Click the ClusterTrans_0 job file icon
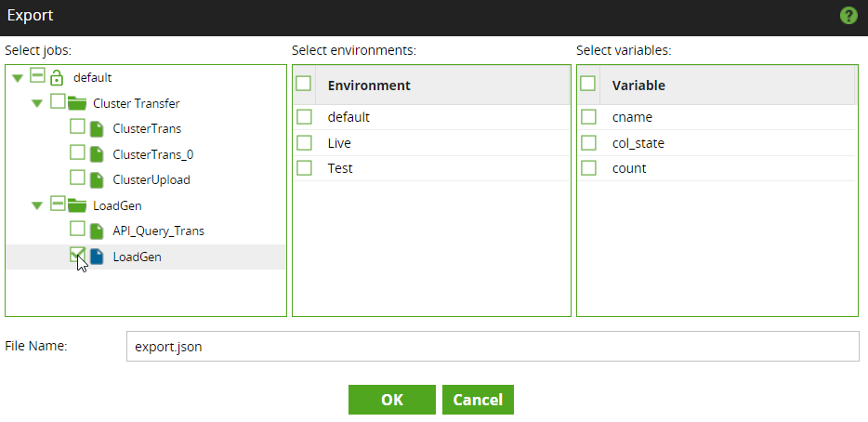This screenshot has height=422, width=868. point(97,154)
